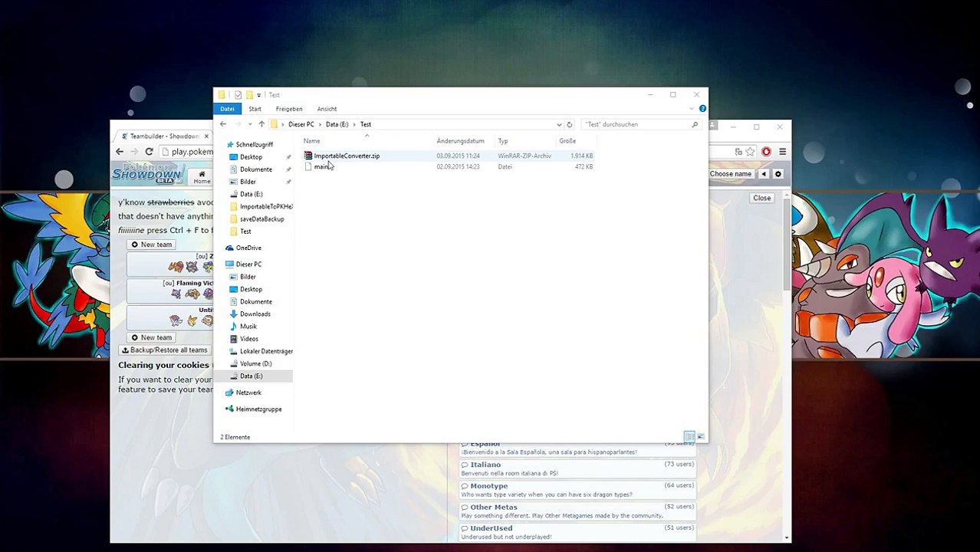The width and height of the screenshot is (980, 552).
Task: Sort files by Name column
Action: (x=311, y=141)
